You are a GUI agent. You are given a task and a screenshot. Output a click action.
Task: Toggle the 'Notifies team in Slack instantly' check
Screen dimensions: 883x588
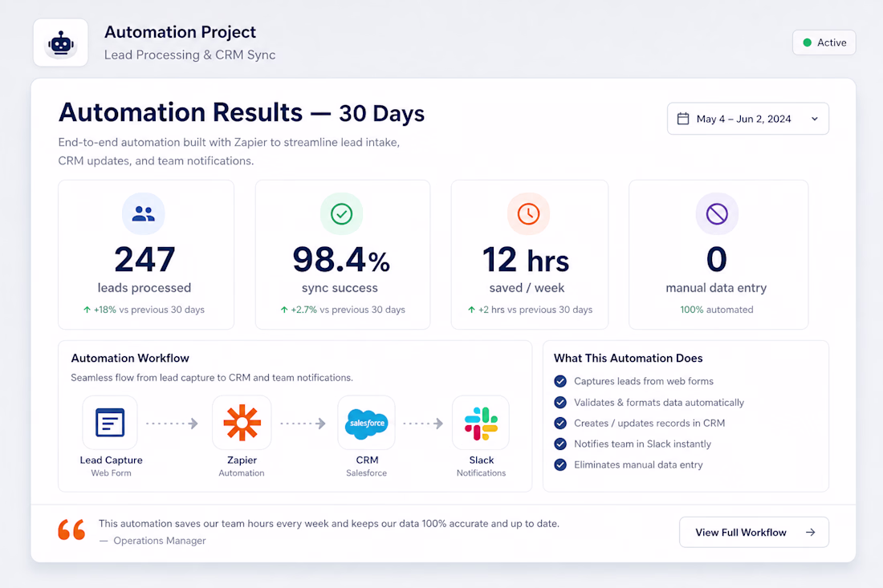[560, 444]
